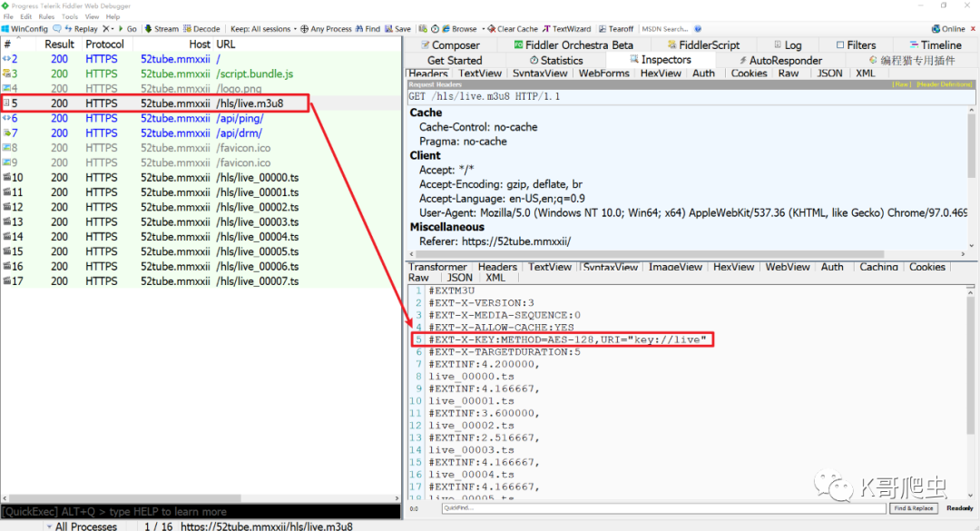This screenshot has width=980, height=531.
Task: Open the Remove (X) dropdown arrow
Action: pos(112,29)
